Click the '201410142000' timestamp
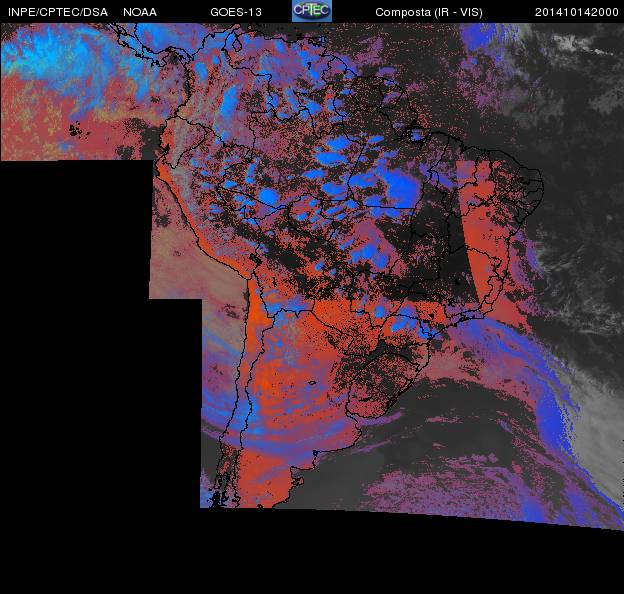Image resolution: width=624 pixels, height=594 pixels. 577,12
